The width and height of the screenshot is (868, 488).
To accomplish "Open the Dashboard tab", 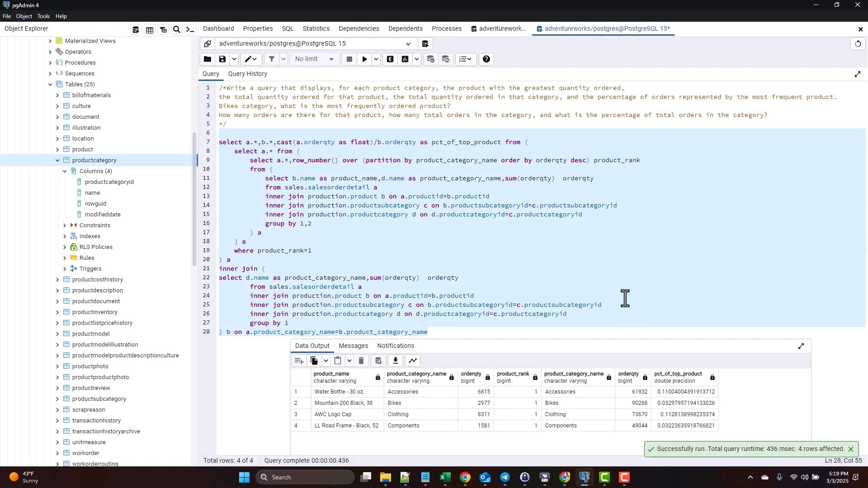I will pos(218,28).
